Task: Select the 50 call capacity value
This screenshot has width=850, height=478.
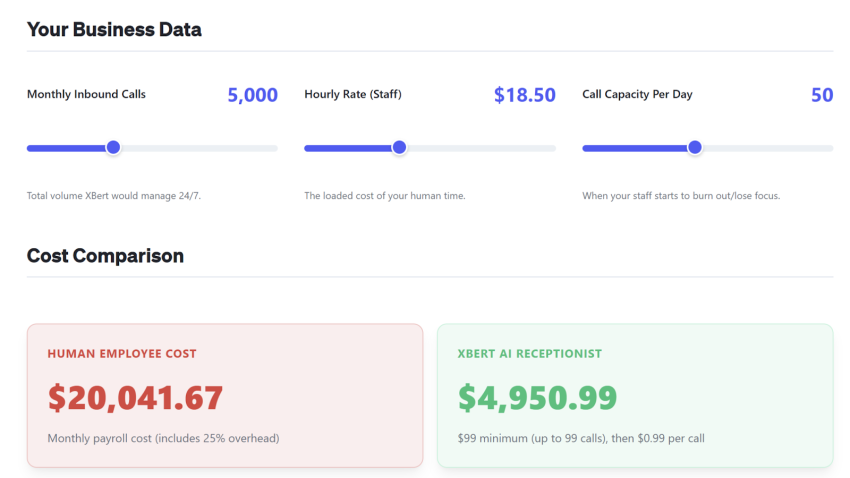Action: (x=821, y=95)
